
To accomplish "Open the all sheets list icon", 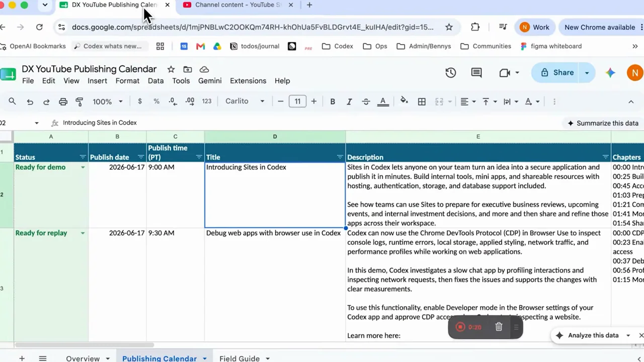I will click(x=43, y=358).
